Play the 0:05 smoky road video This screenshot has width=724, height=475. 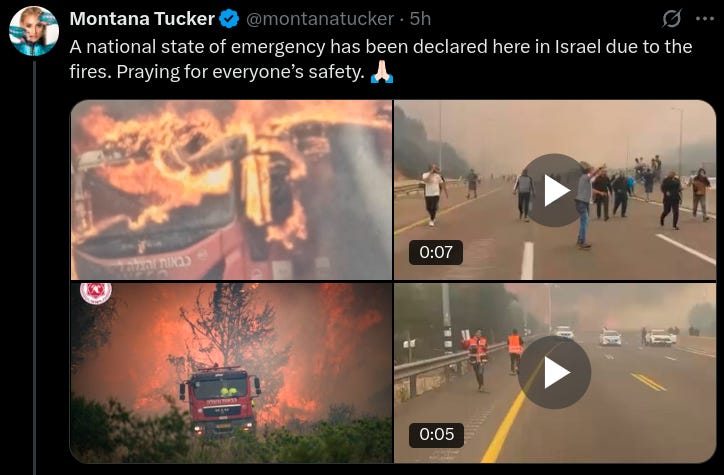(x=555, y=372)
